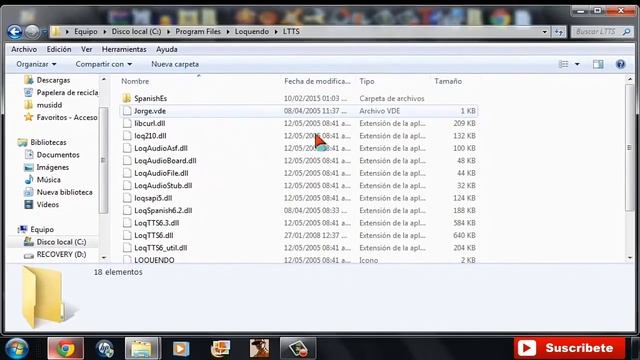Click the greyed forward navigation arrow
The height and width of the screenshot is (360, 640).
(32, 31)
